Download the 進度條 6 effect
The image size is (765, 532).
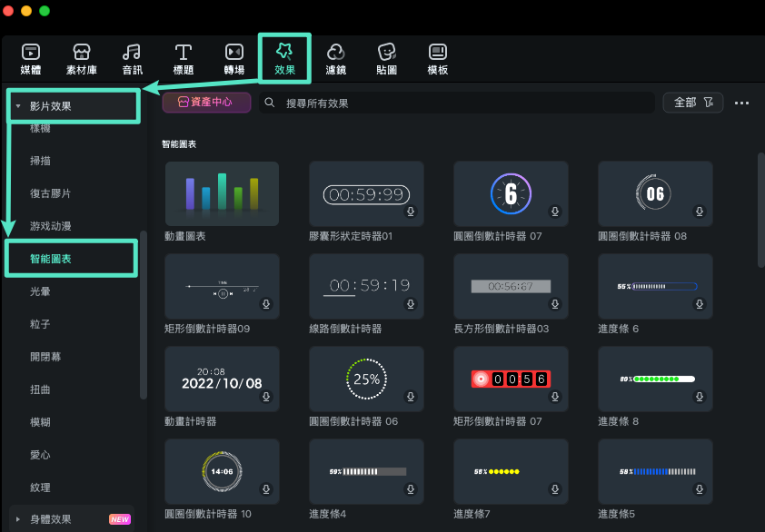700,303
